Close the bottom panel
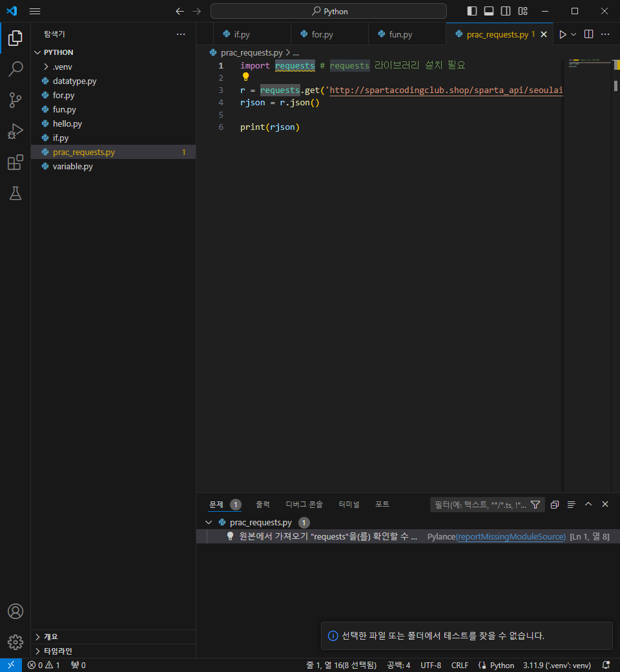Image resolution: width=620 pixels, height=672 pixels. point(605,505)
